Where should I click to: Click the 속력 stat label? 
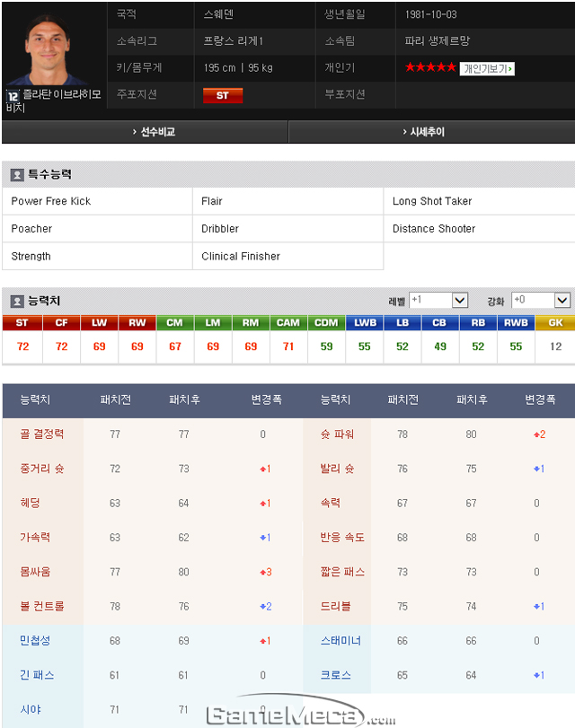pos(331,503)
